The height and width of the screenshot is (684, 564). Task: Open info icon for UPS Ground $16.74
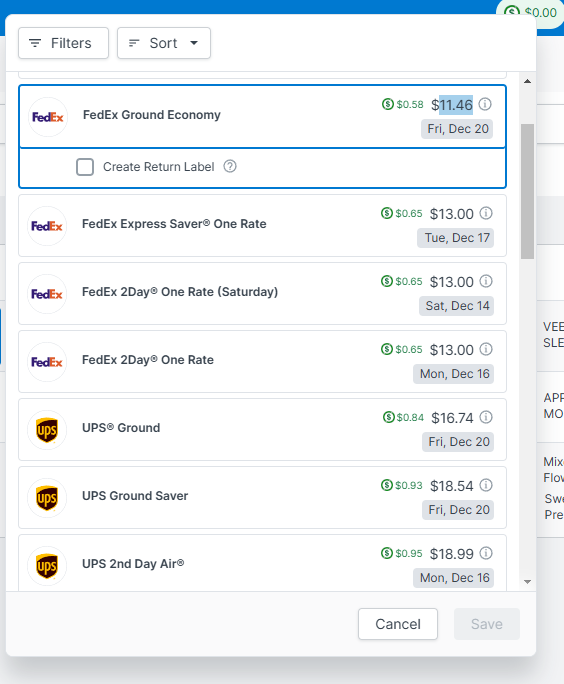(x=485, y=417)
